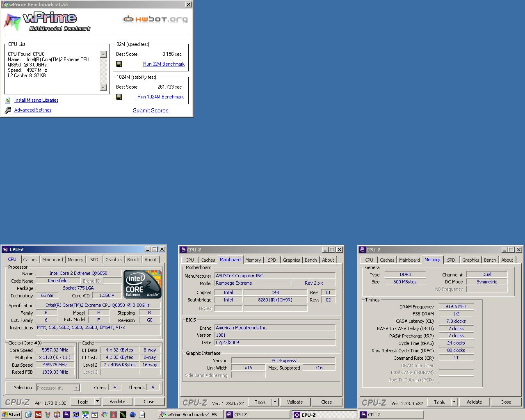Image resolution: width=525 pixels, height=420 pixels.
Task: Launch Internet Explorer from quick launch
Action: click(28, 415)
